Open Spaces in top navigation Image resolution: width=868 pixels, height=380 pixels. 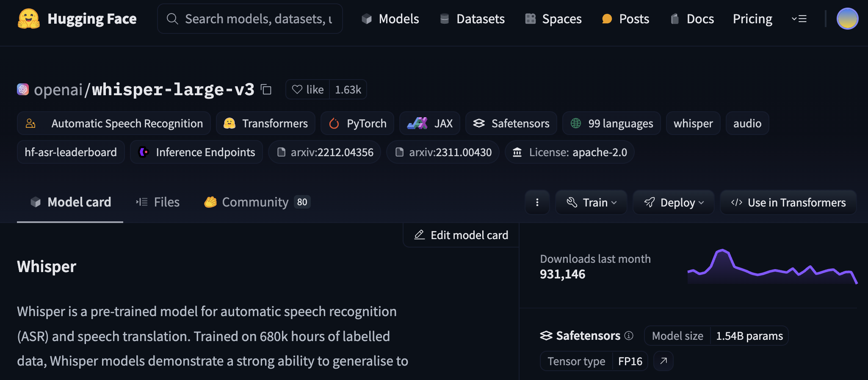pyautogui.click(x=553, y=19)
